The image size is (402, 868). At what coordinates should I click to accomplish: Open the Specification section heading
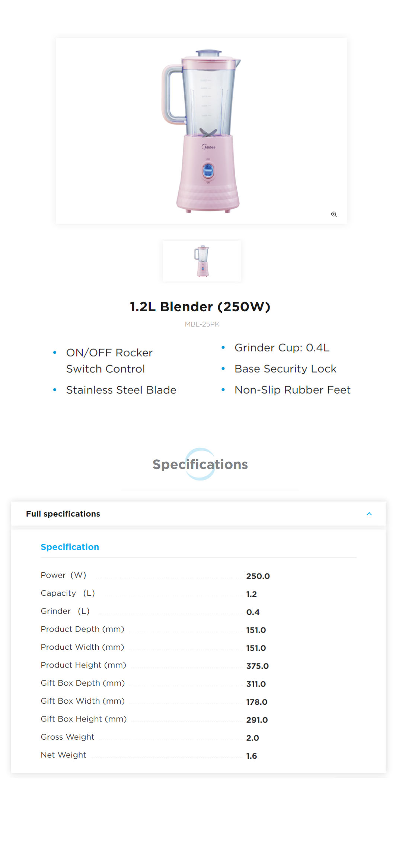point(70,547)
